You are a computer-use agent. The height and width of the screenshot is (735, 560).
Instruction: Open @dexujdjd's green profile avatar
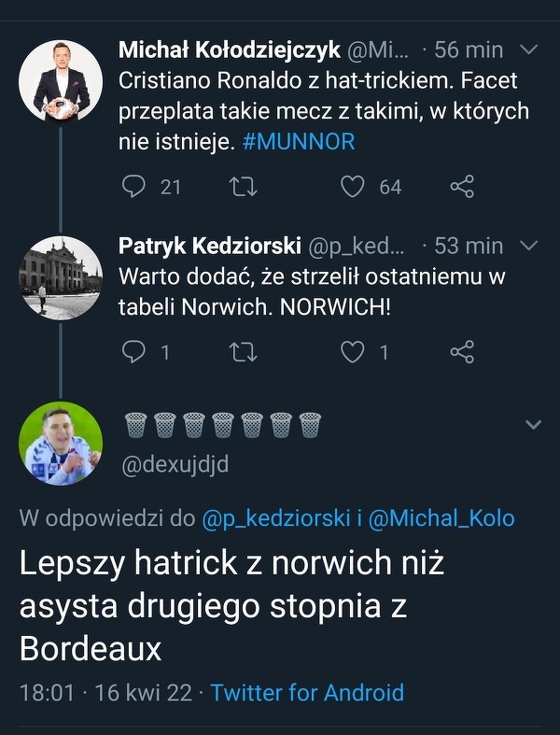[61, 444]
